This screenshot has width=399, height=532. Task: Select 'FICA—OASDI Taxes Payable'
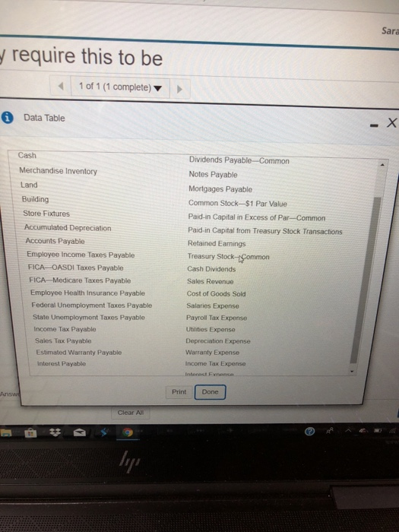(76, 268)
